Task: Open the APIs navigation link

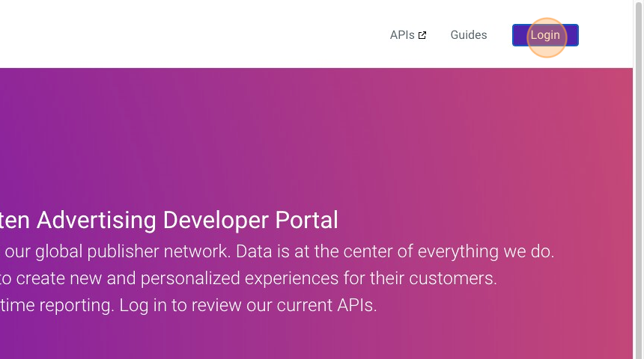Action: click(402, 35)
